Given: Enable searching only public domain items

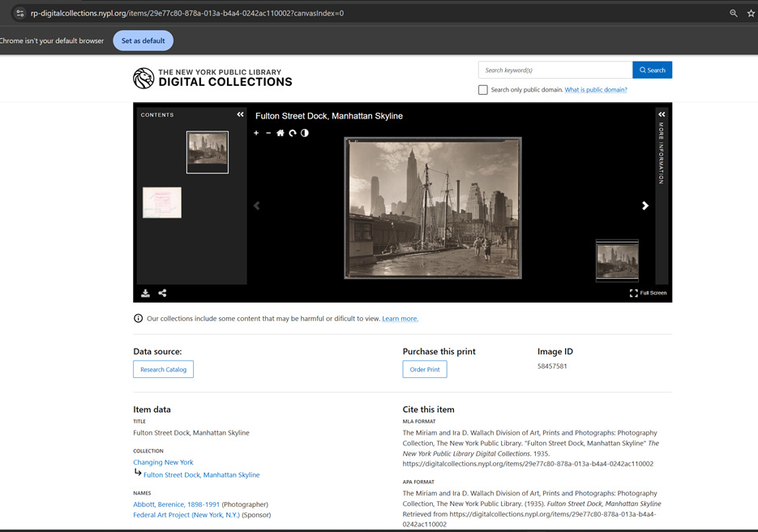Looking at the screenshot, I should pos(482,89).
